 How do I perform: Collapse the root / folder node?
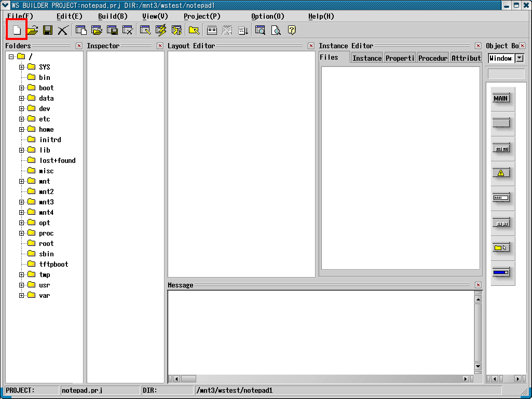point(11,57)
